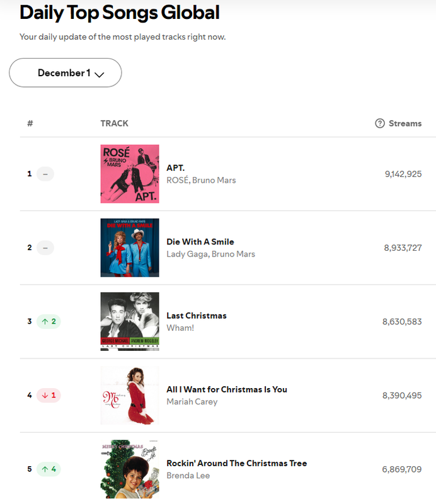Open All I Want for Christmas Is You
The height and width of the screenshot is (504, 436).
click(227, 389)
